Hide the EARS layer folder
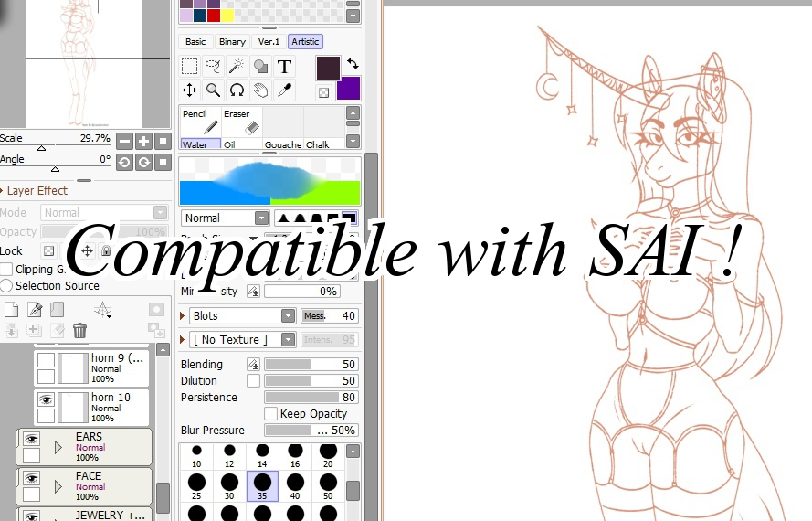 point(32,439)
